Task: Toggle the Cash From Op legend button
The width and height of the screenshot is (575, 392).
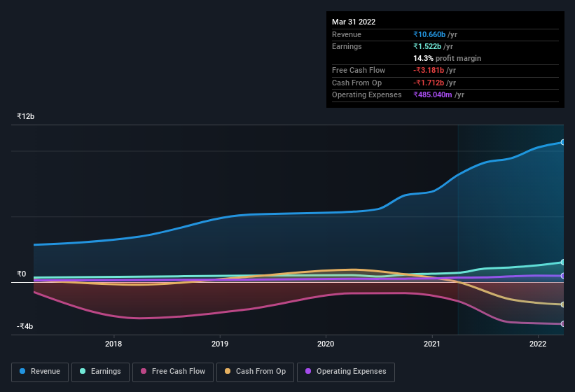Action: coord(255,372)
